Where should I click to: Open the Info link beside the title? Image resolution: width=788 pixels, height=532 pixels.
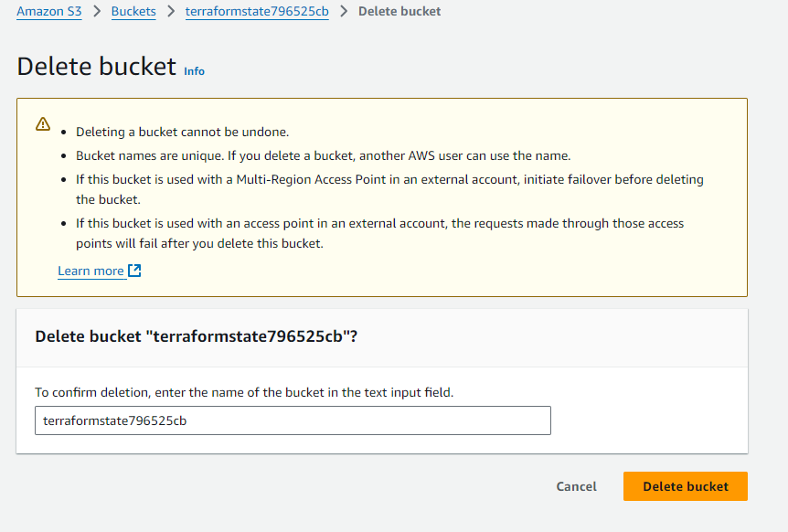click(x=194, y=71)
